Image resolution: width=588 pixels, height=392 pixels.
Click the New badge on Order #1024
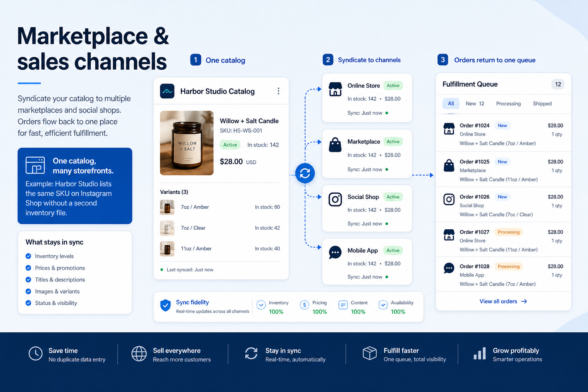coord(502,126)
